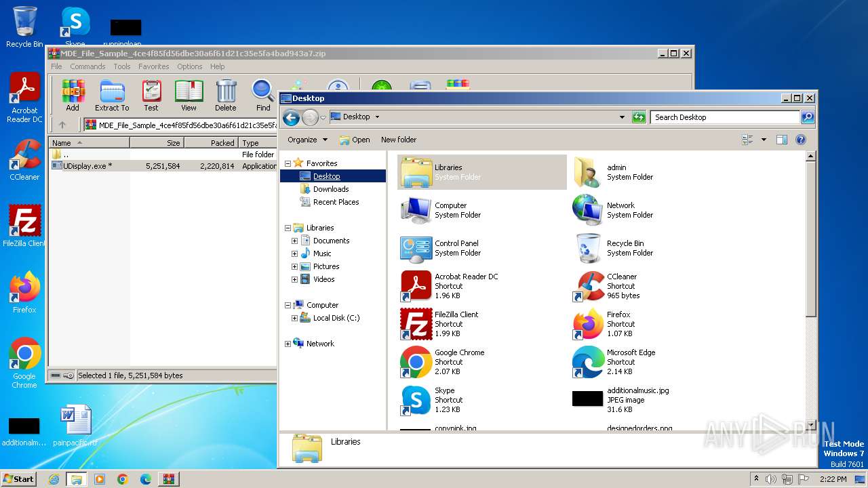
Task: Select the Google Chrome shortcut in explorer
Action: pyautogui.click(x=482, y=362)
